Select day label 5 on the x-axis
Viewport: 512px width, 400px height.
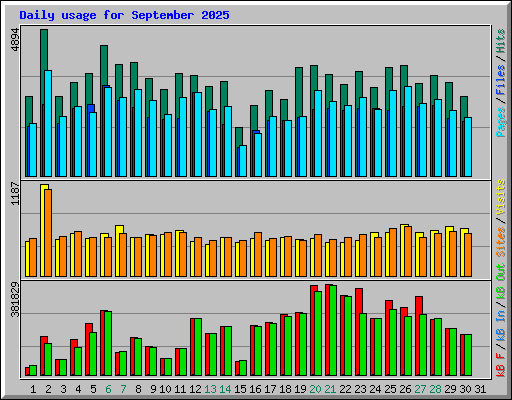pos(93,389)
